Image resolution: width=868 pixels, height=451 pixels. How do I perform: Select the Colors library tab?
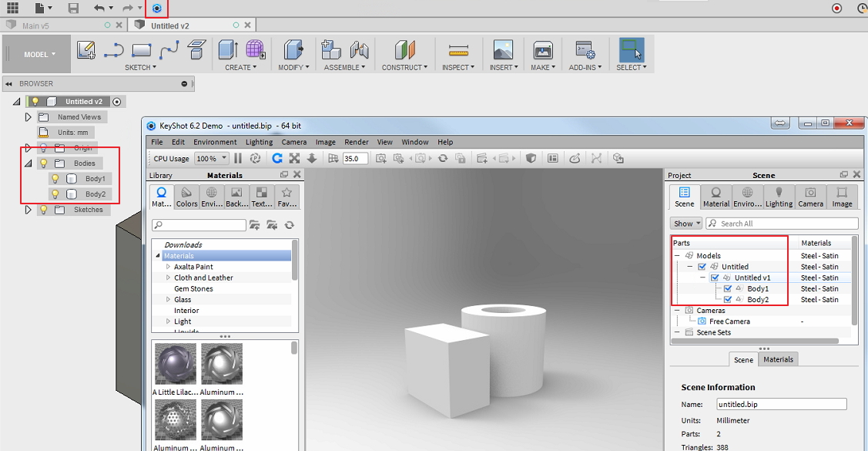click(186, 197)
